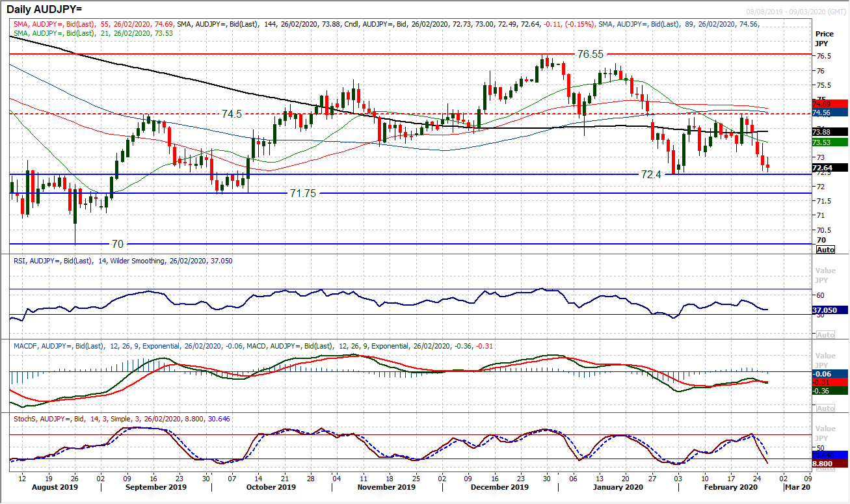Click the 72.4 support level label
The width and height of the screenshot is (850, 504).
point(652,175)
